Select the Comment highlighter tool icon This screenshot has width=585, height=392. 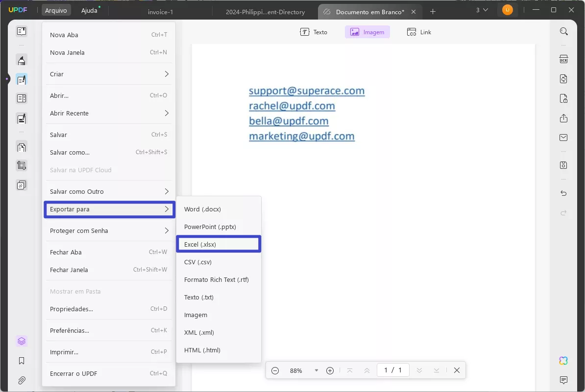coord(22,60)
